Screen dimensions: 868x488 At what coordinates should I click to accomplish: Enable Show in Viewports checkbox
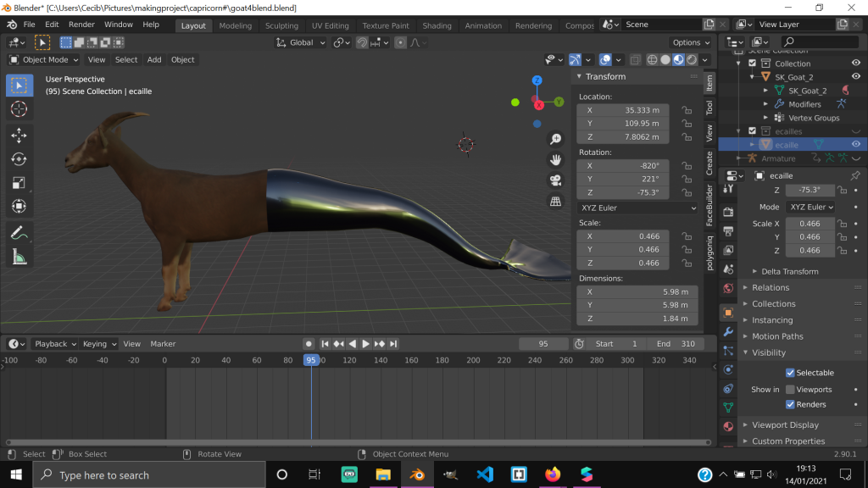pos(790,390)
